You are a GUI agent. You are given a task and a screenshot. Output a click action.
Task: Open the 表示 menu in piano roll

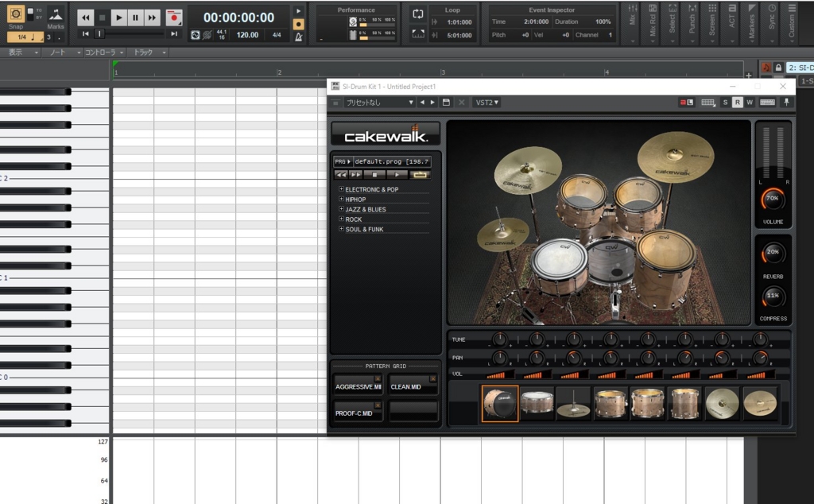tap(21, 52)
